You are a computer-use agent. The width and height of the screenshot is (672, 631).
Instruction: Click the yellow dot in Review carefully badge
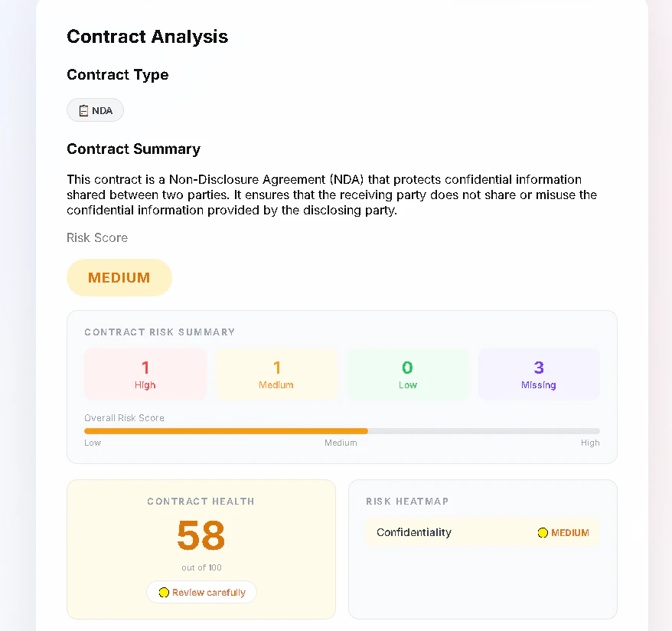pyautogui.click(x=164, y=593)
